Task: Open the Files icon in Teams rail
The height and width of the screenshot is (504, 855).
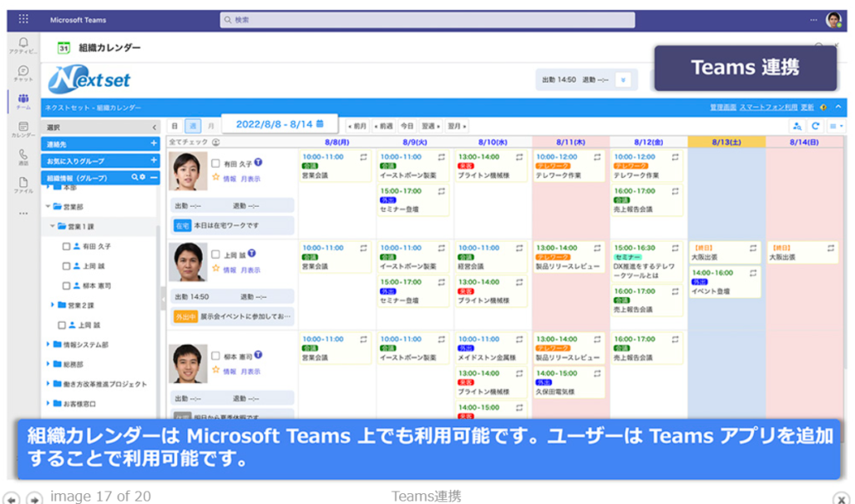Action: (x=23, y=183)
